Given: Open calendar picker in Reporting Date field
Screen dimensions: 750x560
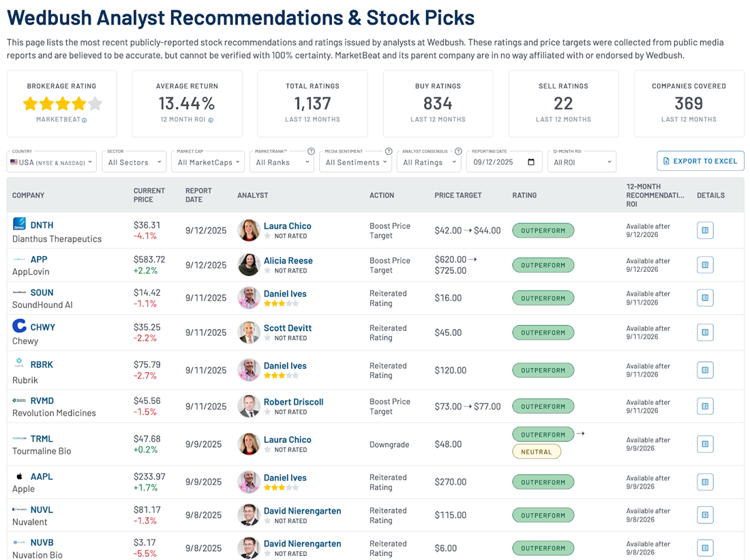Looking at the screenshot, I should click(531, 162).
